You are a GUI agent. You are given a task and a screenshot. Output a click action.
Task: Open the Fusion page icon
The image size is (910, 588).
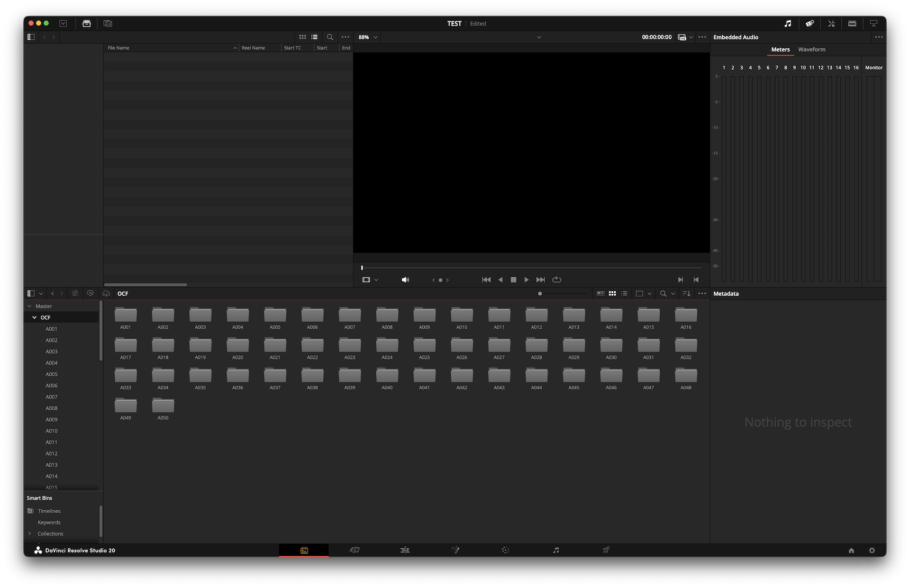click(455, 550)
